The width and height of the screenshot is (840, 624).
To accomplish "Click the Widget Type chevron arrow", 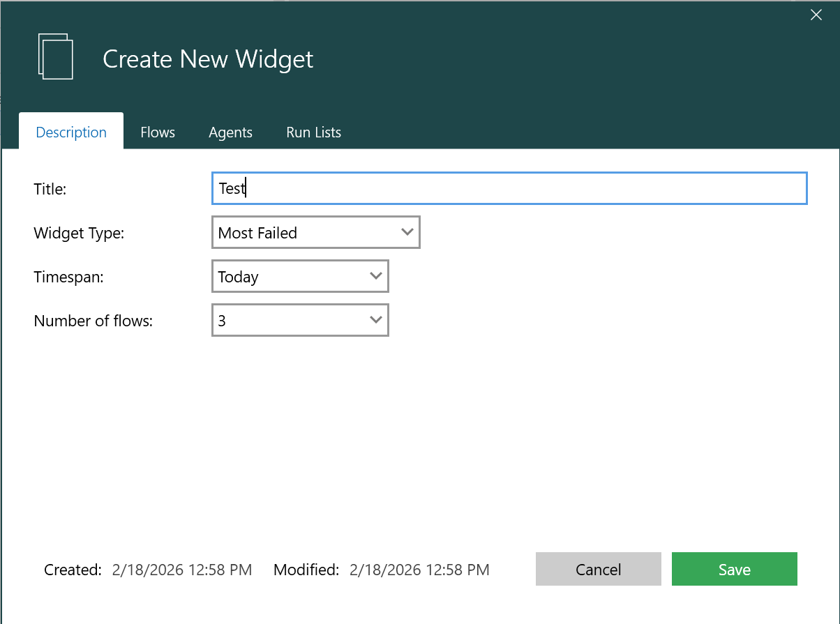I will (x=407, y=232).
